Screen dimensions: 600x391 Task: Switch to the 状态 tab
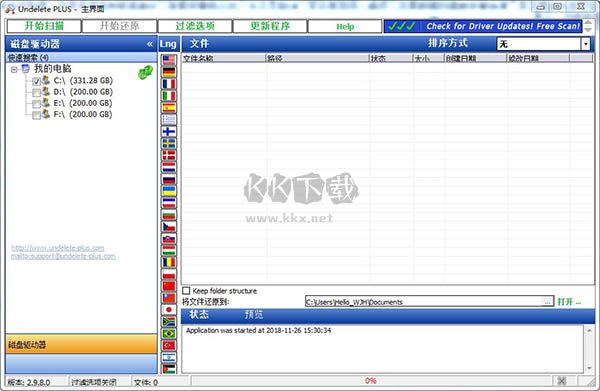(199, 314)
